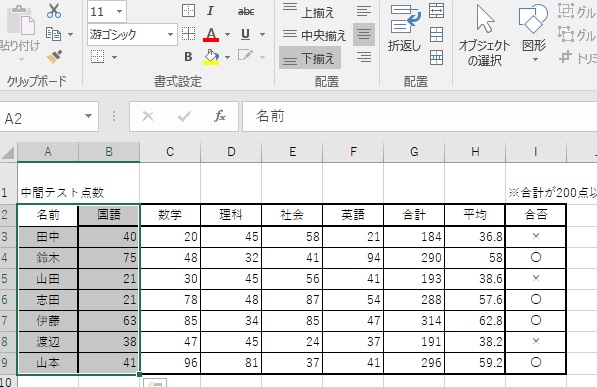Toggle Bold formatting
This screenshot has height=387, width=597.
[x=188, y=57]
